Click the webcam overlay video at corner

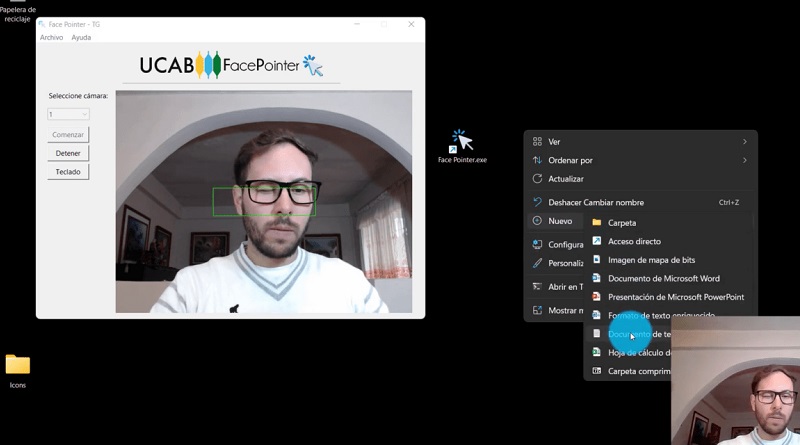click(x=736, y=381)
